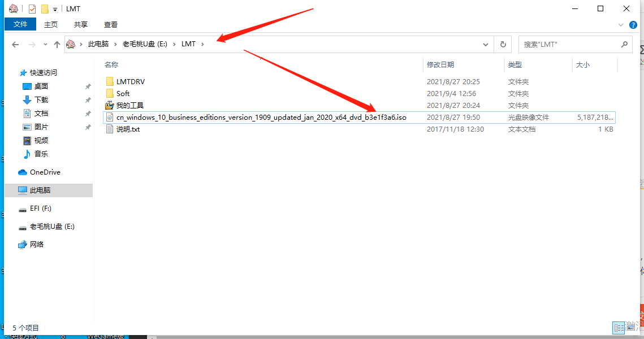Click the Properties icon in quick access toolbar

pyautogui.click(x=32, y=8)
